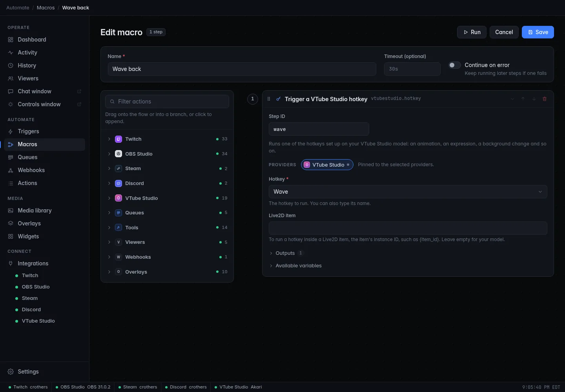The image size is (565, 392).
Task: Run the macro
Action: 472,32
